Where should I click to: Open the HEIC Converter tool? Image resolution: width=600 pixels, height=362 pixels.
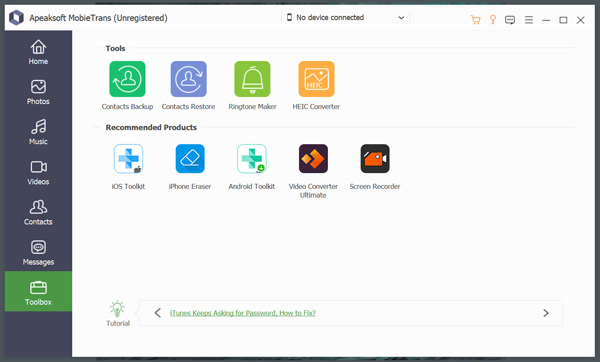[316, 79]
